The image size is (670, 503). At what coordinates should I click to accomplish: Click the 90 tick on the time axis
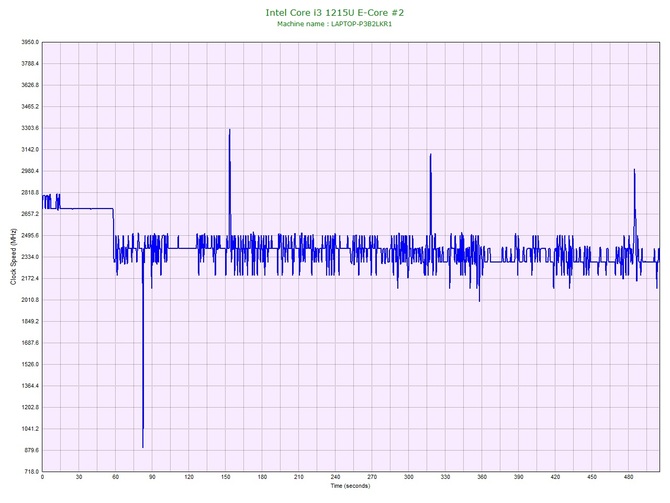point(152,478)
